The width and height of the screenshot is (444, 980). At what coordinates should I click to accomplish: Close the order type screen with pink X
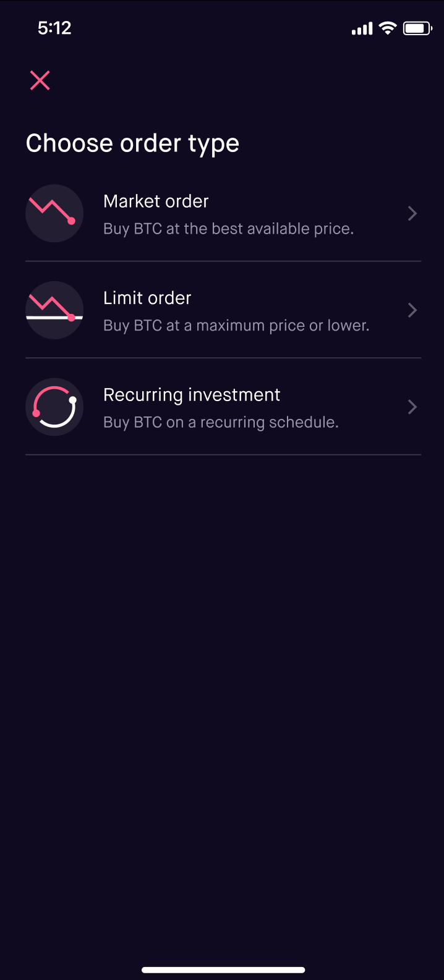pos(40,80)
